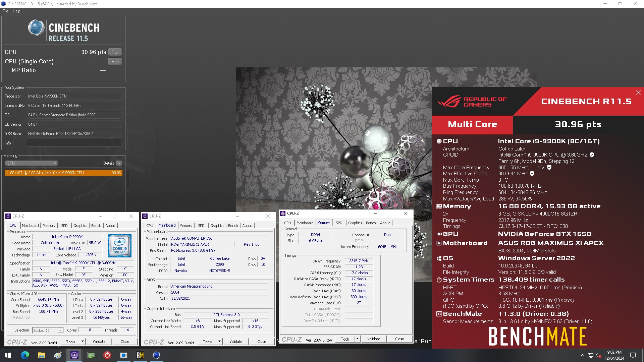Open the Windows Start menu
Viewport: 644px width, 362px height.
(x=8, y=355)
